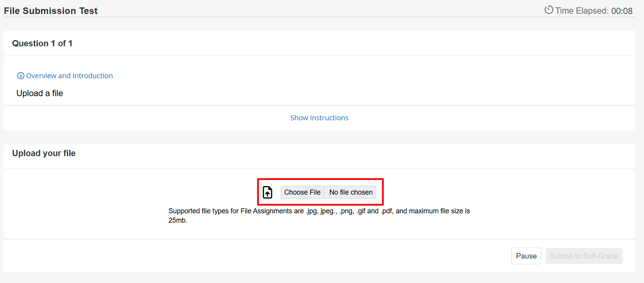
Task: Click the Time Elapsed label
Action: [581, 11]
